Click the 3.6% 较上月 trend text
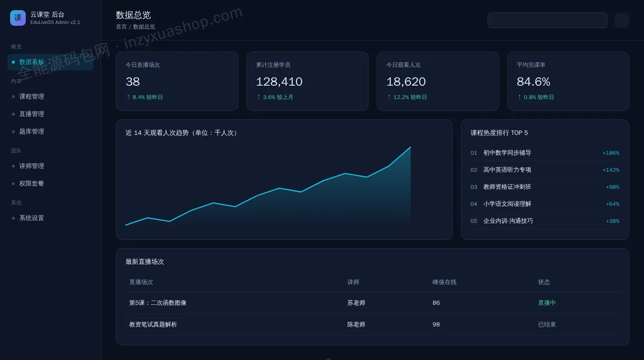The image size is (644, 360). 275,97
